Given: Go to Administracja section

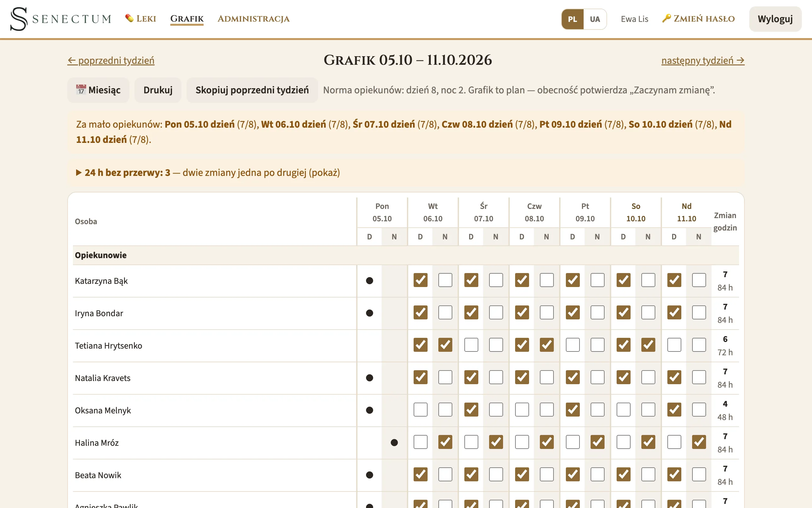Looking at the screenshot, I should [254, 19].
